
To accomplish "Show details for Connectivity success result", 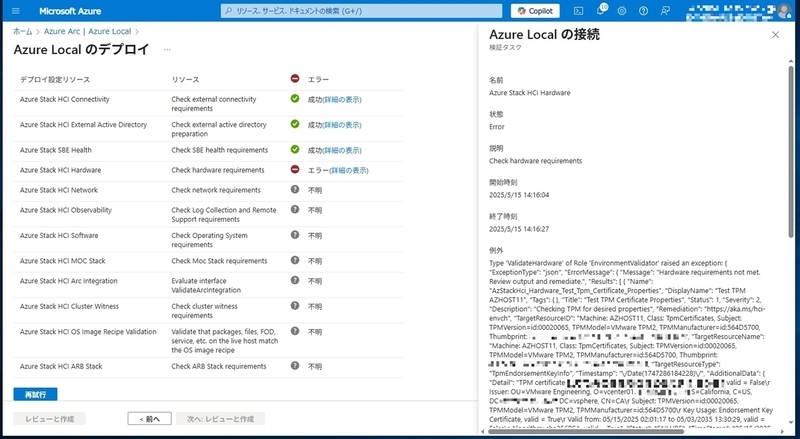I will (x=342, y=100).
